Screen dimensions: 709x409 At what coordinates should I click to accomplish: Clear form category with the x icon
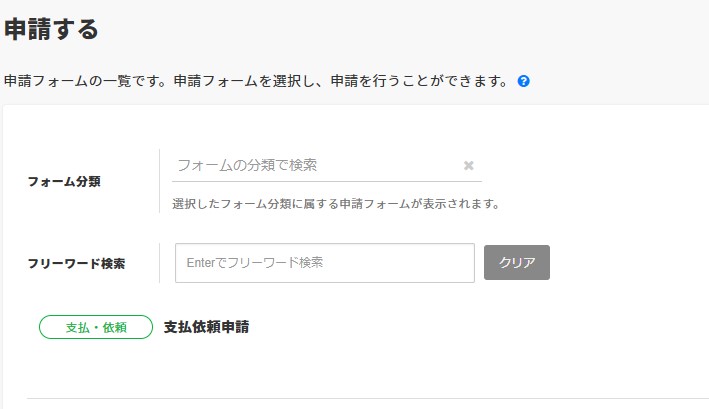coord(468,166)
